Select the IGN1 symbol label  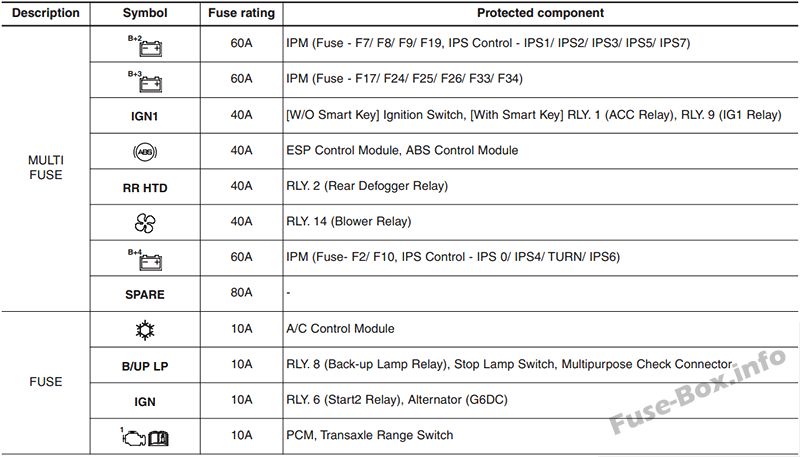pos(145,116)
